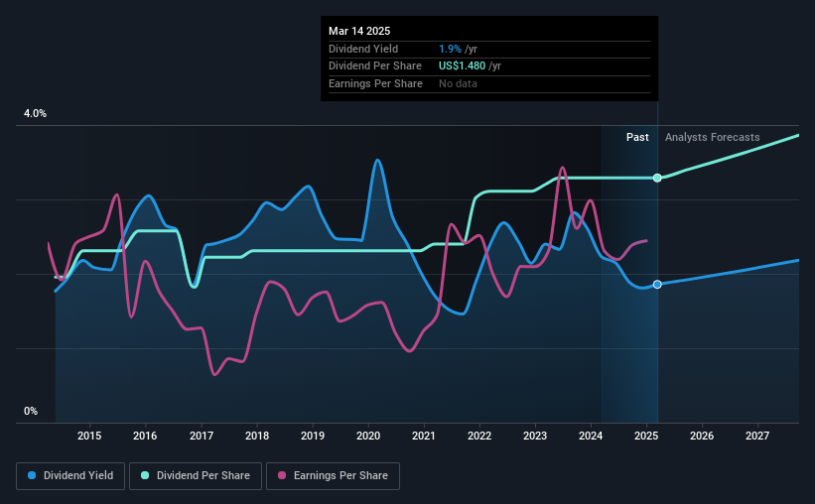This screenshot has height=504, width=815.
Task: Click the 2018 x-axis label
Action: click(x=257, y=436)
